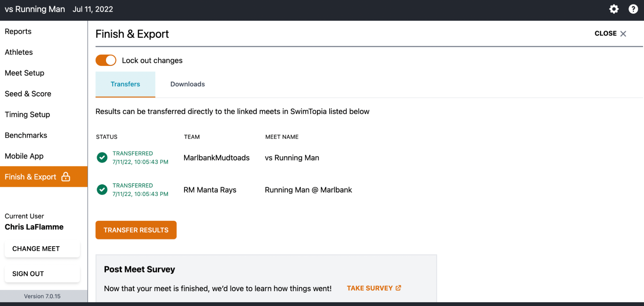This screenshot has width=644, height=306.
Task: Click MarlbankMudtoads transferred checkmark icon
Action: pyautogui.click(x=102, y=158)
